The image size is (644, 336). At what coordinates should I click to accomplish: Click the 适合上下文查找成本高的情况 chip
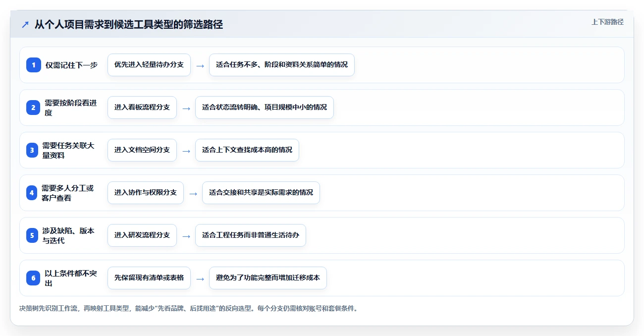[247, 150]
